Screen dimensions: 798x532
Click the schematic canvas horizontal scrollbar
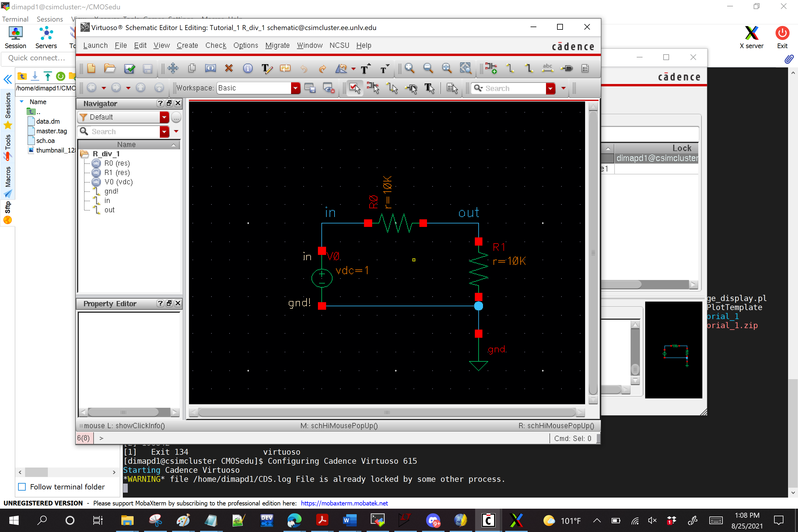[x=386, y=412]
